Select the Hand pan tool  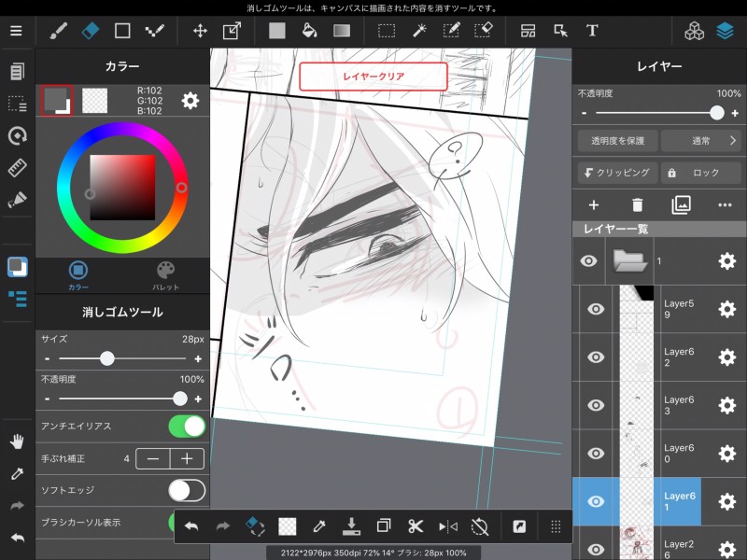click(x=17, y=441)
